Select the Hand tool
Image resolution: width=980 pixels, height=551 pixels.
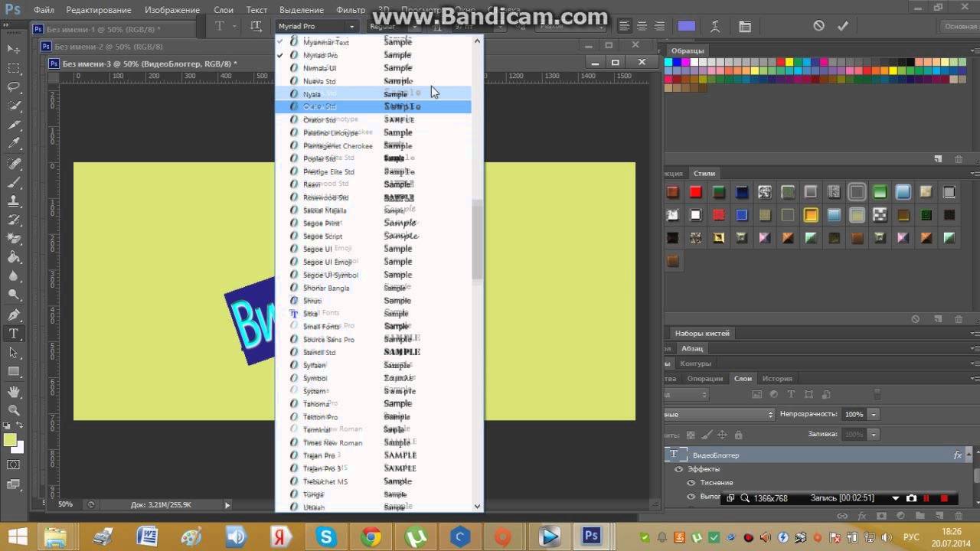tap(14, 393)
